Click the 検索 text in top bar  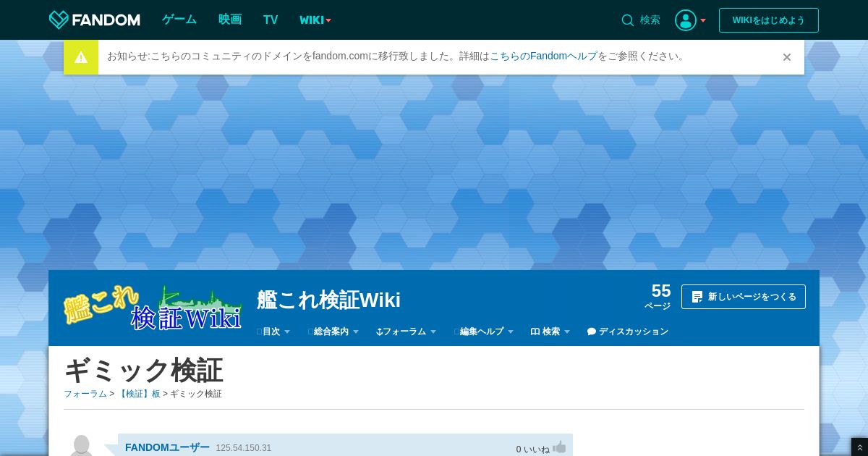click(x=650, y=20)
